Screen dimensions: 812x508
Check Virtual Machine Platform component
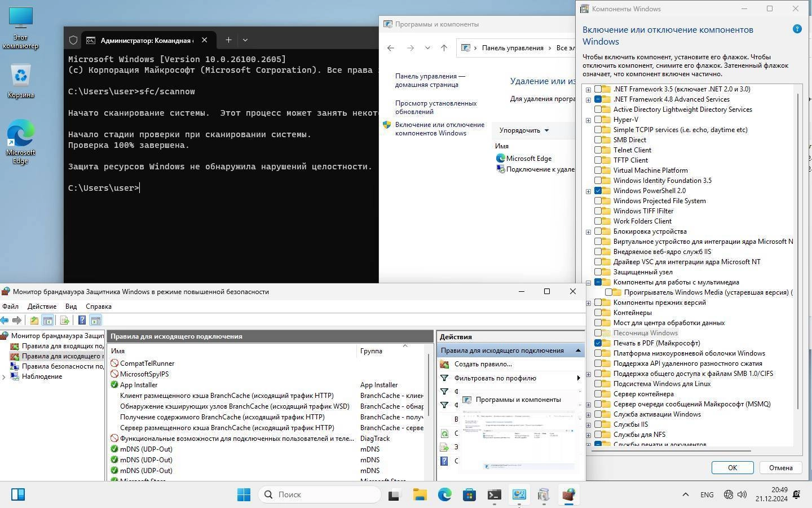click(598, 170)
